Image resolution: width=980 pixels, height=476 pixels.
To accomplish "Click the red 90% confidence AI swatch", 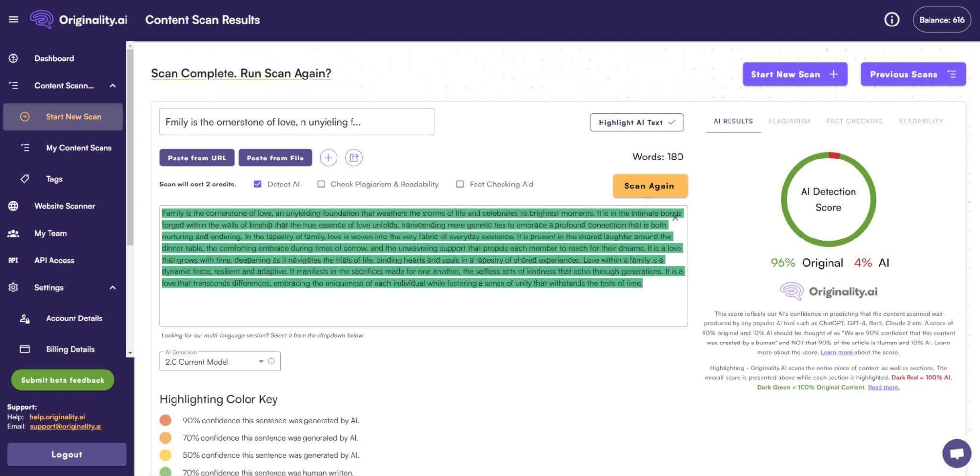I will click(166, 421).
